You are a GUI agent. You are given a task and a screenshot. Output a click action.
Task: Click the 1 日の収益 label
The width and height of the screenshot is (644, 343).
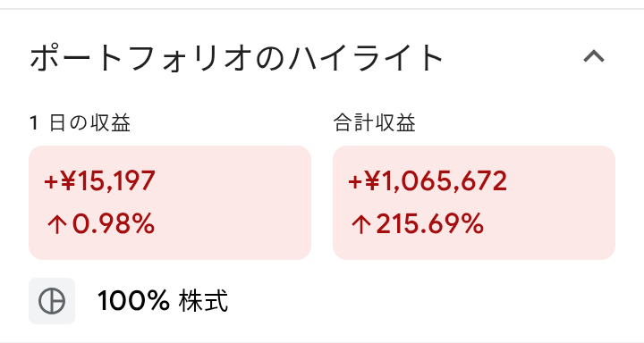point(80,122)
